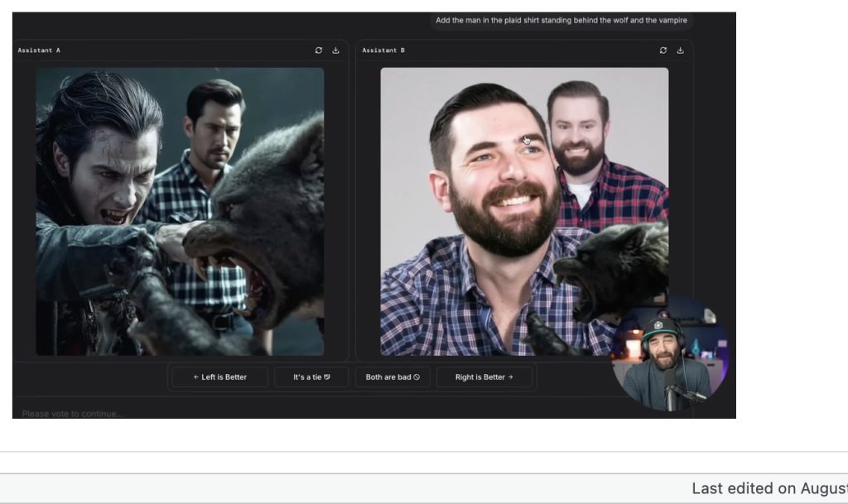
Task: Click the refresh icon above the vampire image
Action: pyautogui.click(x=318, y=50)
